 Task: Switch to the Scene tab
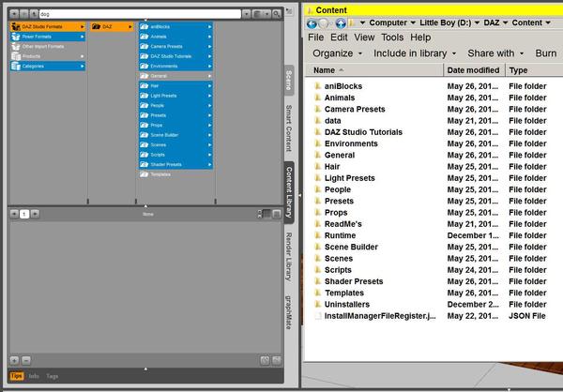pyautogui.click(x=289, y=81)
